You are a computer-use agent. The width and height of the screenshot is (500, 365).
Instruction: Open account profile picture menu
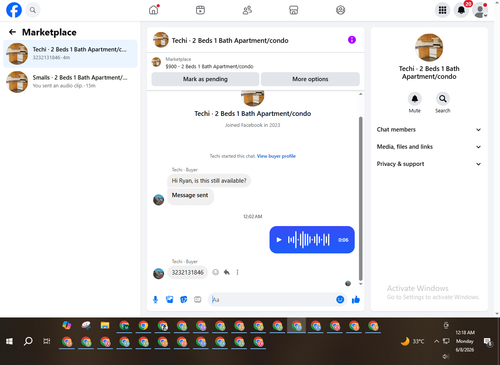[x=480, y=10]
